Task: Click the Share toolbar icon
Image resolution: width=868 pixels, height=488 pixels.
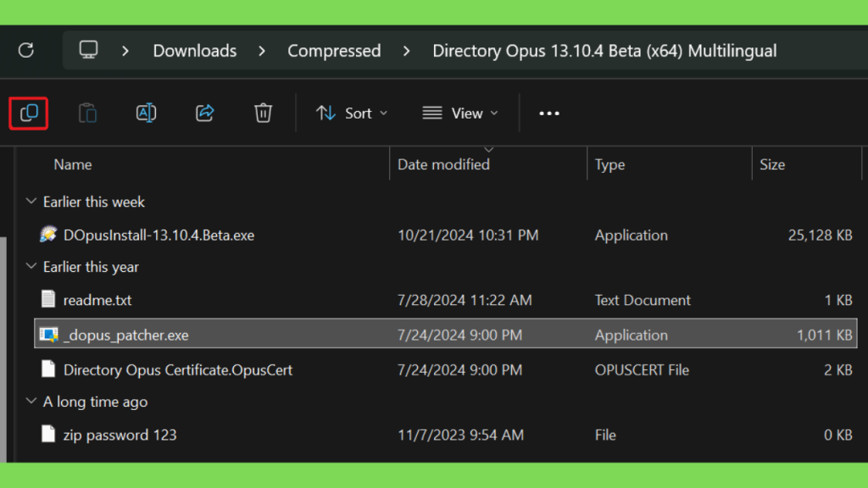Action: click(x=205, y=114)
